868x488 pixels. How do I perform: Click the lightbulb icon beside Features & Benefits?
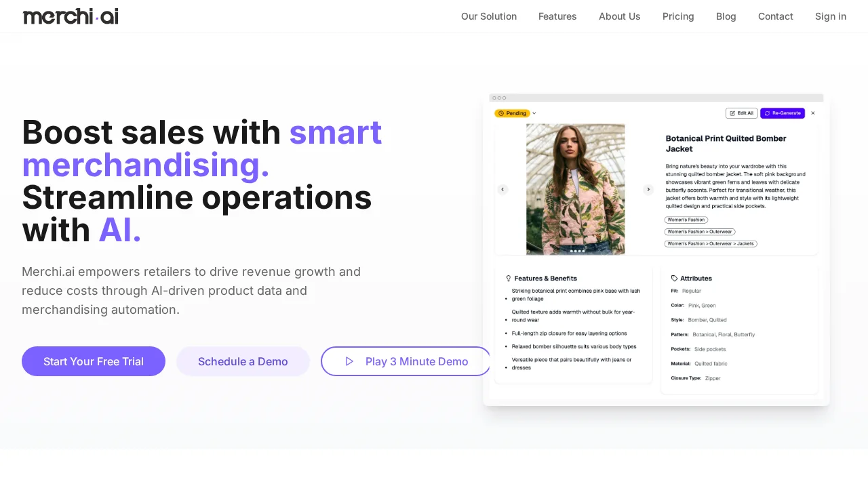508,278
